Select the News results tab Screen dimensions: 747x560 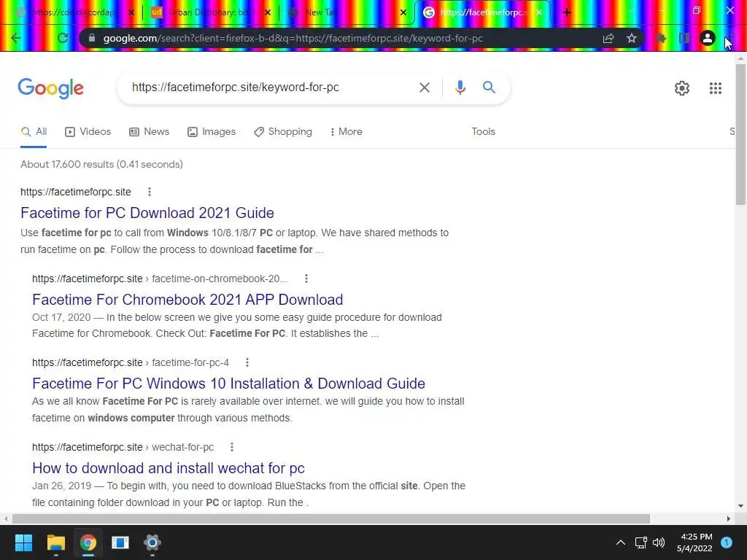coord(149,131)
